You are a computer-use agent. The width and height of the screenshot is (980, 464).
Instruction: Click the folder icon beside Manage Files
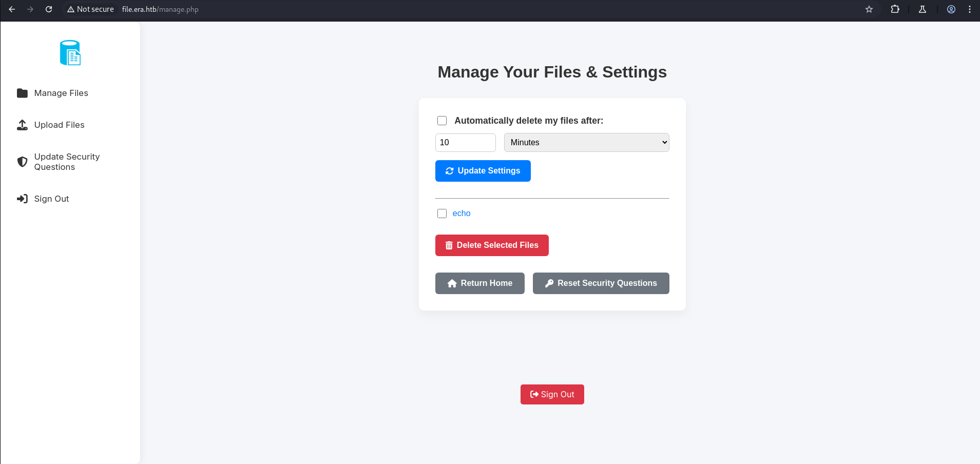[22, 93]
